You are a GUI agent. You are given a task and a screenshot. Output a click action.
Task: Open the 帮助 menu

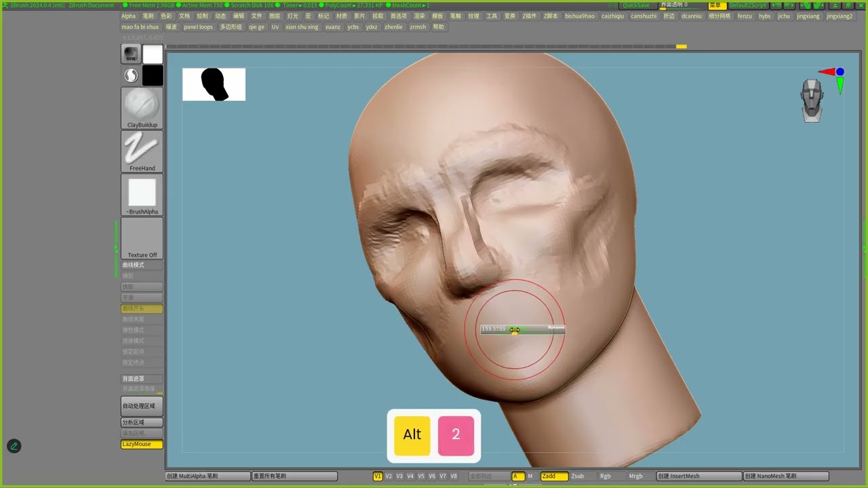click(439, 27)
